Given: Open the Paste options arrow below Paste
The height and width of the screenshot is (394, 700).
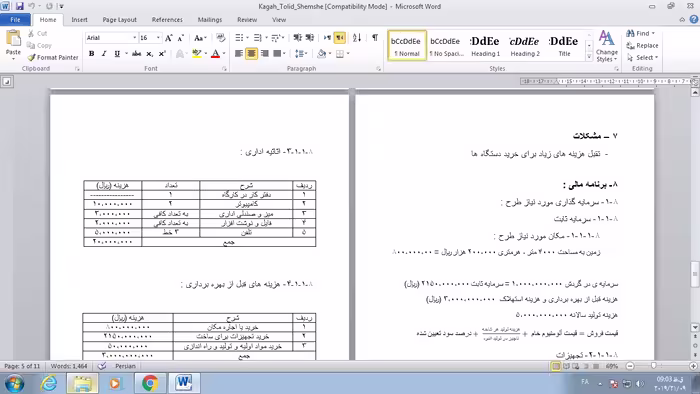Looking at the screenshot, I should pyautogui.click(x=13, y=58).
